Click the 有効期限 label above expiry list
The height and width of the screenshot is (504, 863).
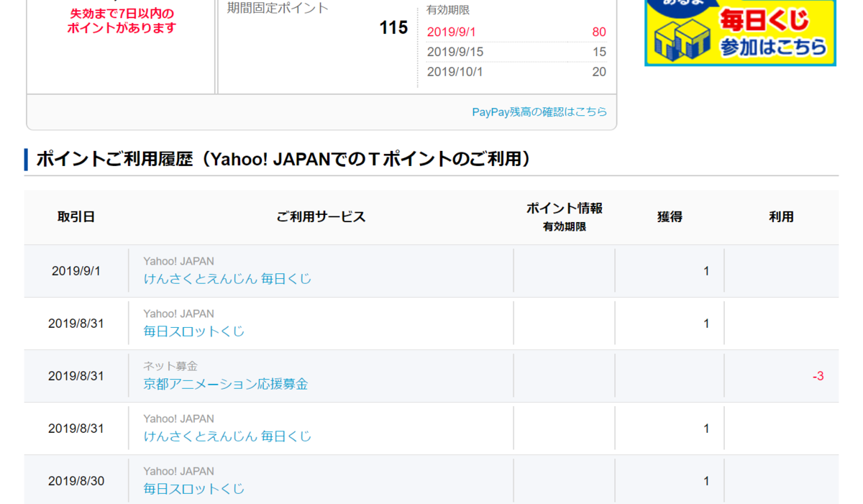[448, 10]
